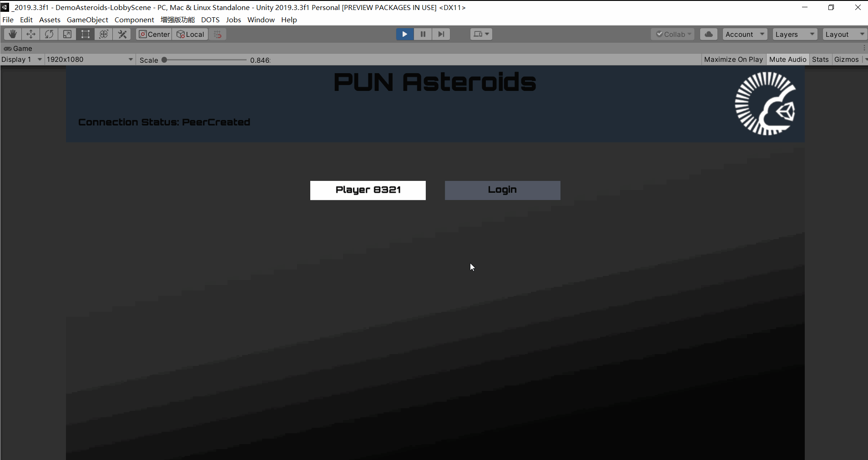This screenshot has height=460, width=868.
Task: Restore down the Unity window
Action: [x=831, y=7]
